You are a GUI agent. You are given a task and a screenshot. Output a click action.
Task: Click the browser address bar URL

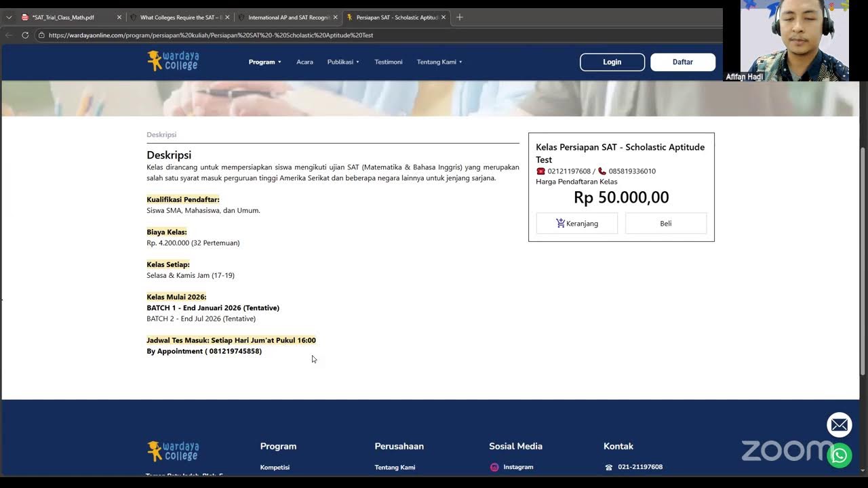pyautogui.click(x=211, y=35)
